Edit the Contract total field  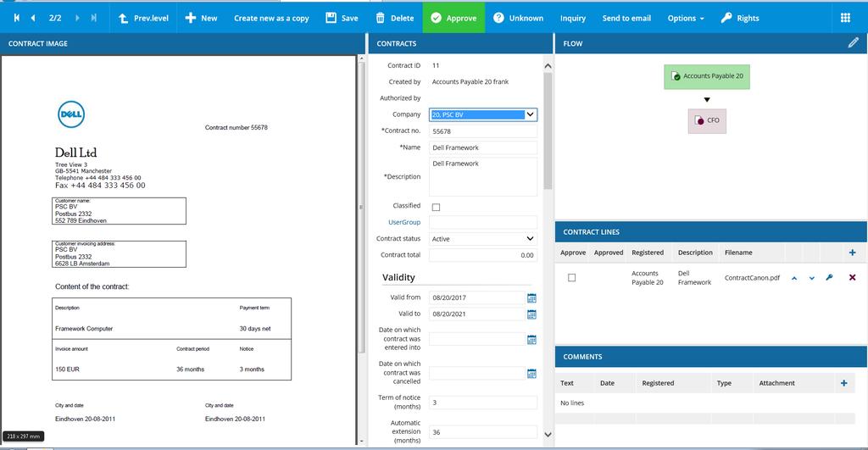pos(482,255)
